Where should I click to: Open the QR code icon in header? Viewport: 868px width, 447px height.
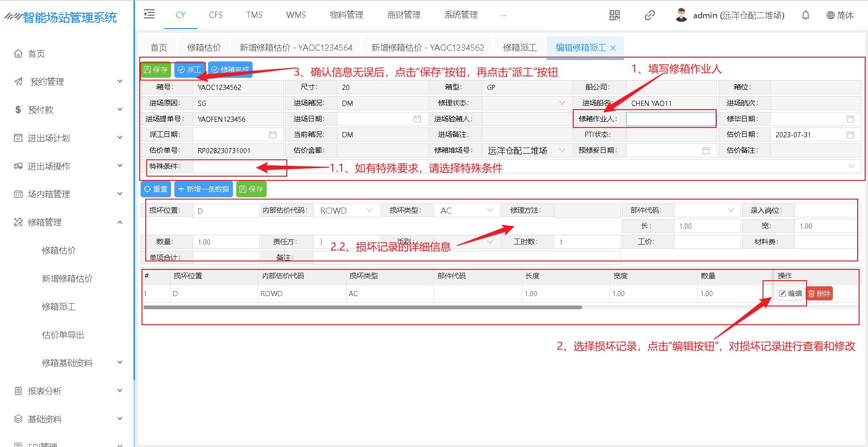click(x=614, y=15)
